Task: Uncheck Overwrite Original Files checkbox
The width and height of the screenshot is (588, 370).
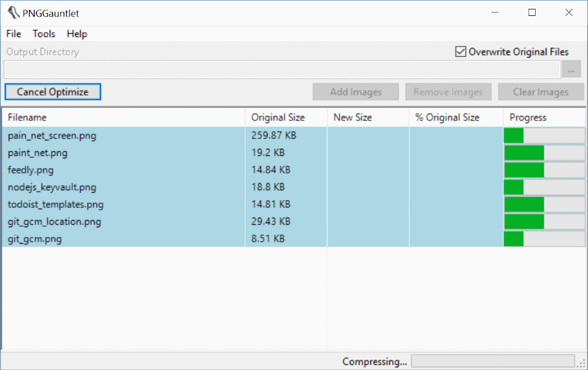Action: [460, 51]
